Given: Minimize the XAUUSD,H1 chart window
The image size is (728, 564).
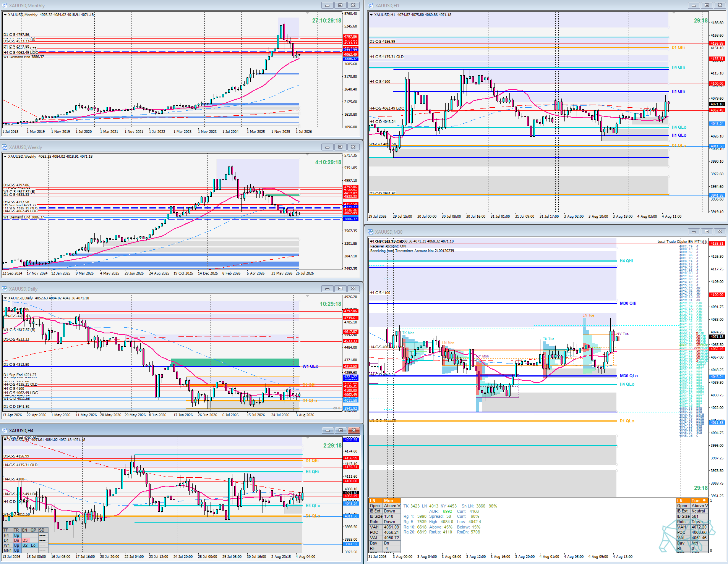Looking at the screenshot, I should [694, 5].
